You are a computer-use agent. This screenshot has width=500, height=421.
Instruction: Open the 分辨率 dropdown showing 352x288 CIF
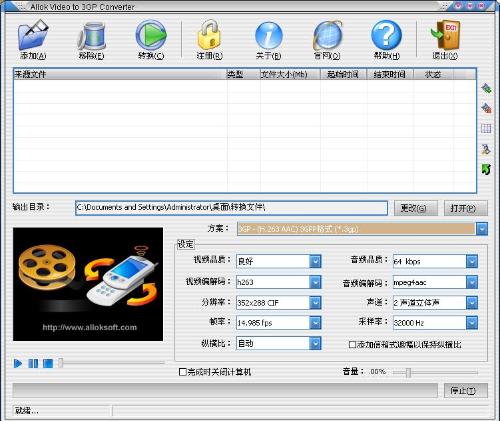(x=315, y=303)
